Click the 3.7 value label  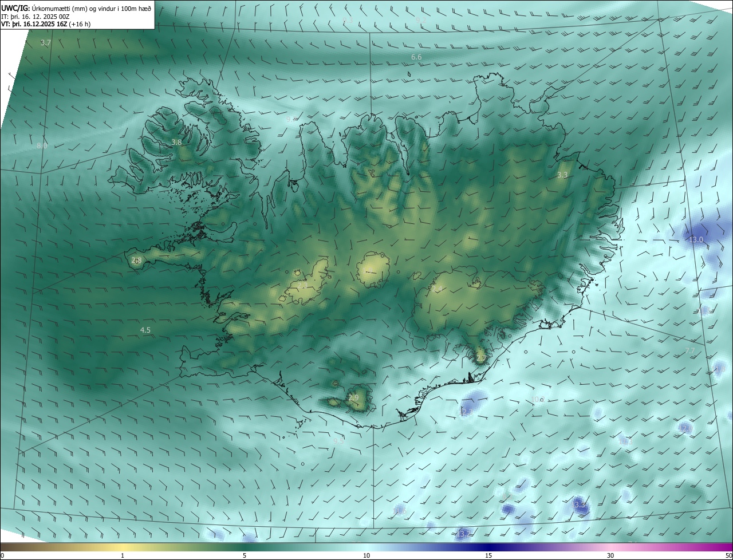coord(46,43)
